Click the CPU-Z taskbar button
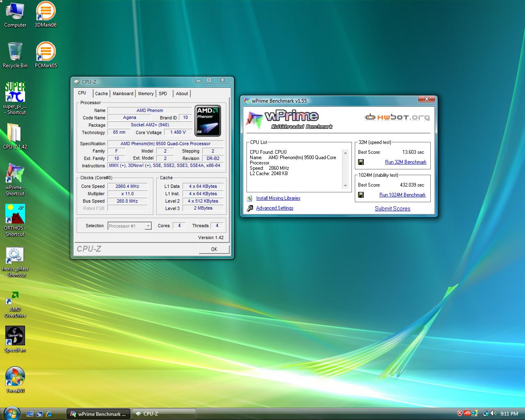 click(x=164, y=414)
